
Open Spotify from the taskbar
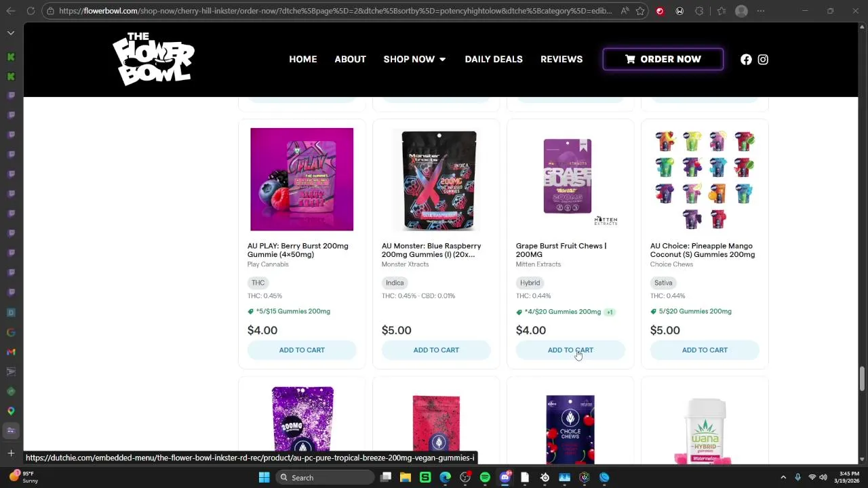[485, 477]
